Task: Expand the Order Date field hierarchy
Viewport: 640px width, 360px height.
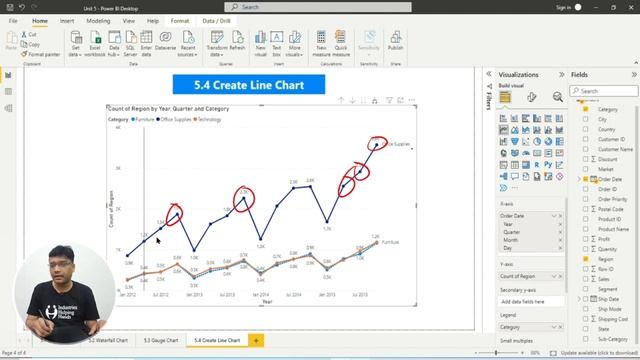Action: [x=579, y=179]
